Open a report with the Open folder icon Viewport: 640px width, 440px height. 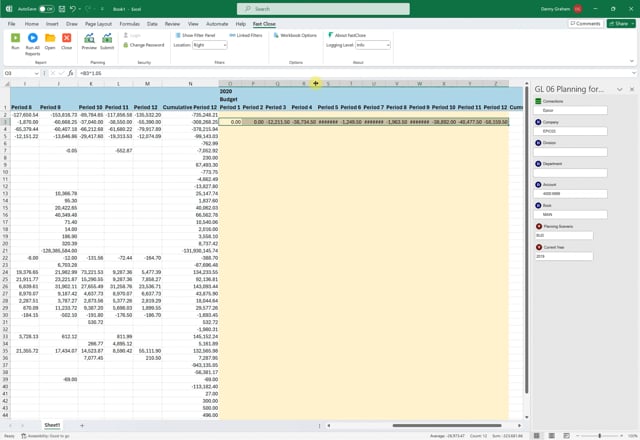click(x=50, y=38)
